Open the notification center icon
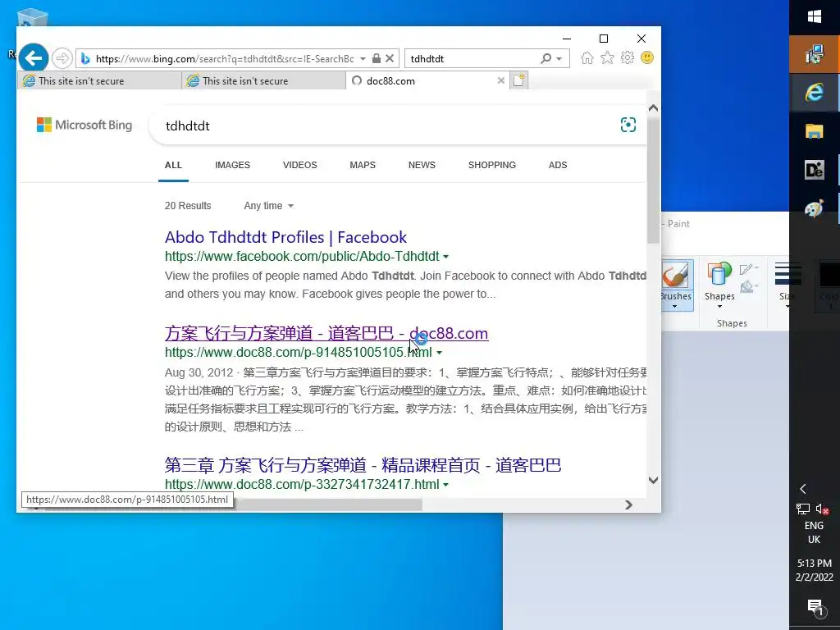Viewport: 840px width, 630px height. [815, 606]
